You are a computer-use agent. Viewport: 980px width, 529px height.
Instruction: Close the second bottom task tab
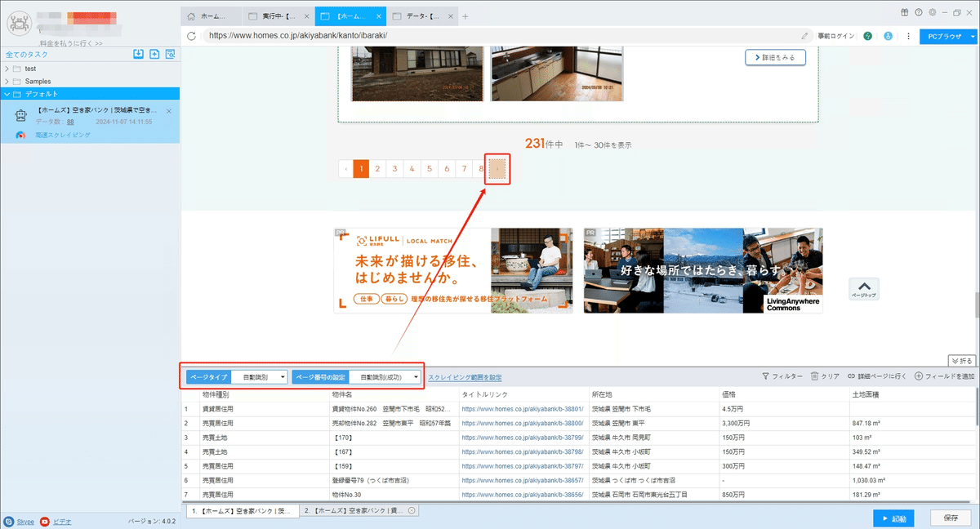pyautogui.click(x=412, y=510)
